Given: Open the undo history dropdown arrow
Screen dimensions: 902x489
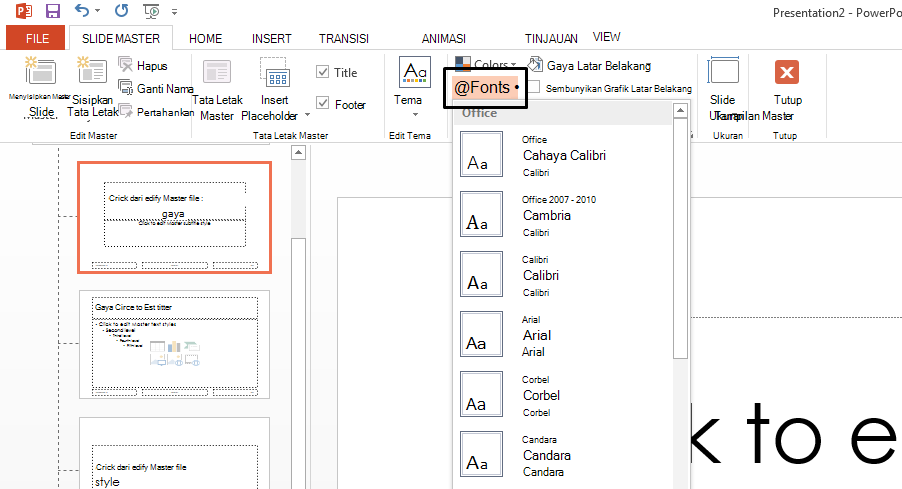Looking at the screenshot, I should tap(97, 11).
